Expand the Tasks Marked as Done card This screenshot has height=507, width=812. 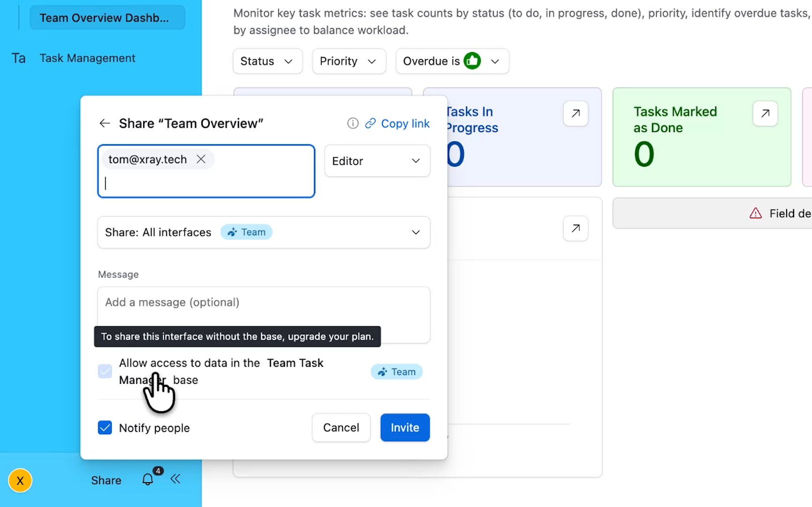(765, 114)
